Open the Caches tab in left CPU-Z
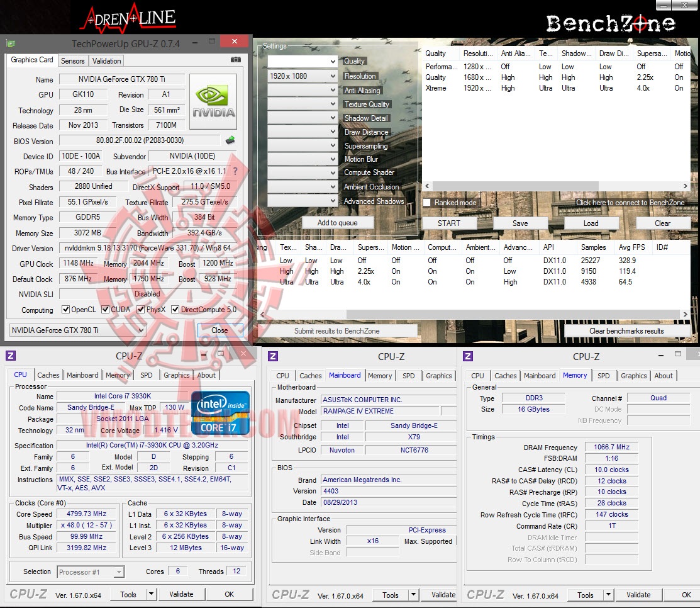 (48, 375)
